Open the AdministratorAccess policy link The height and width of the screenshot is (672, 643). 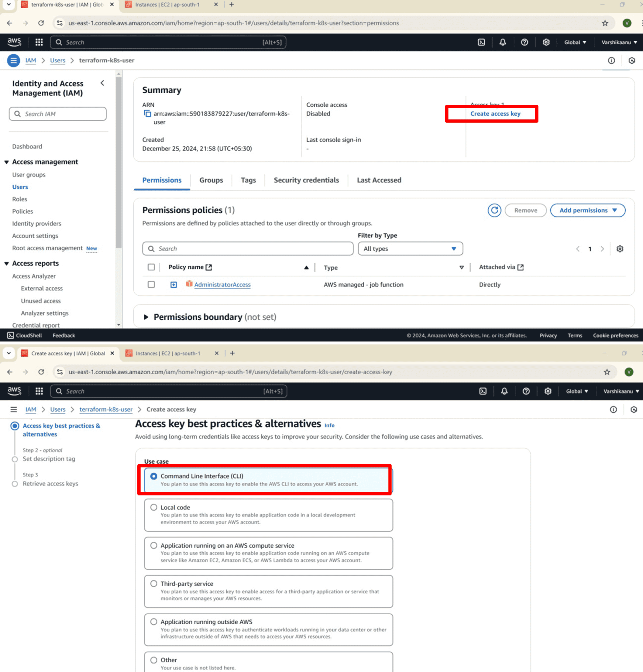[x=222, y=284]
